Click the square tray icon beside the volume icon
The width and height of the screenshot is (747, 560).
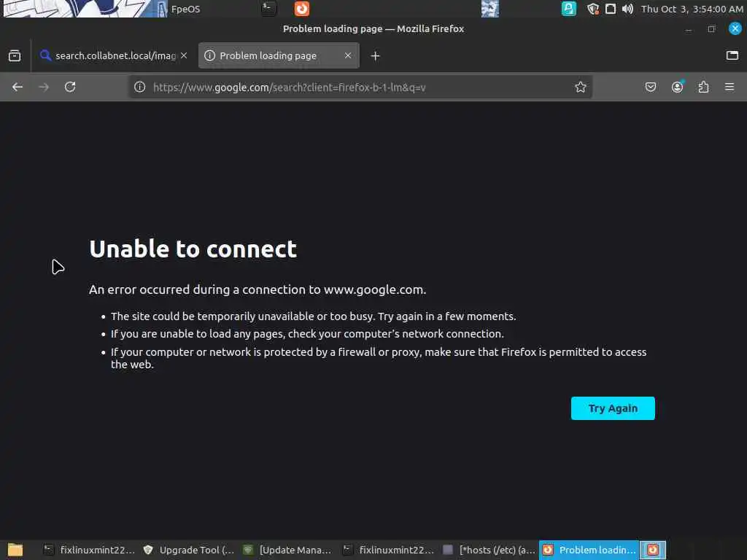[x=611, y=9]
